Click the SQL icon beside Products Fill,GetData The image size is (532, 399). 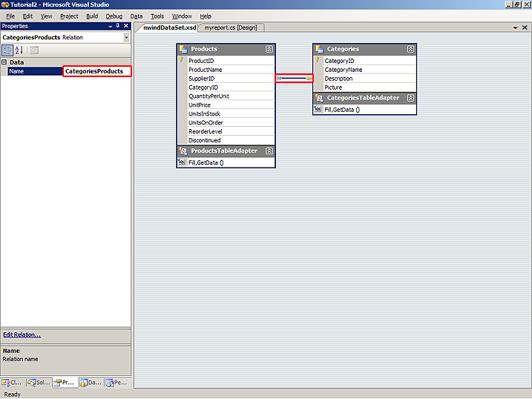(x=182, y=162)
